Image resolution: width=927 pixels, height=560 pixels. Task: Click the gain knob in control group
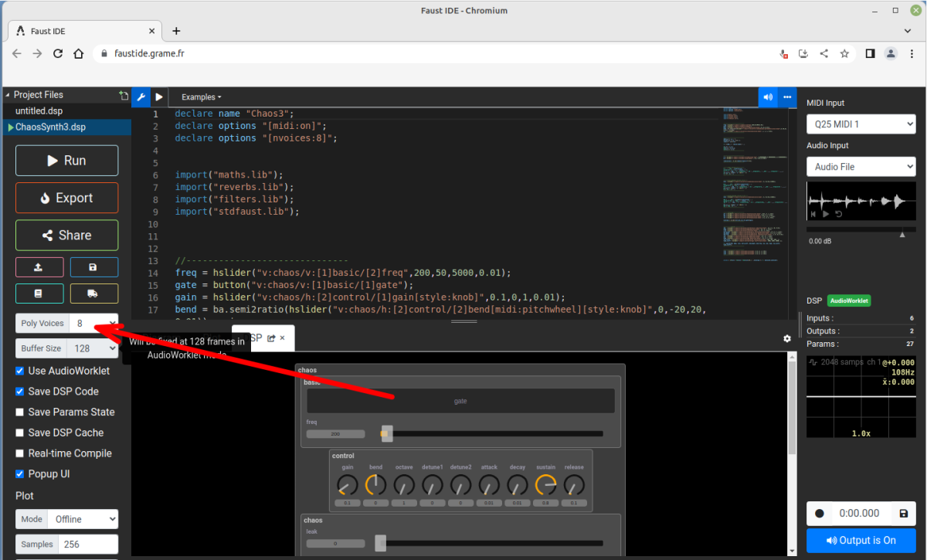[347, 485]
